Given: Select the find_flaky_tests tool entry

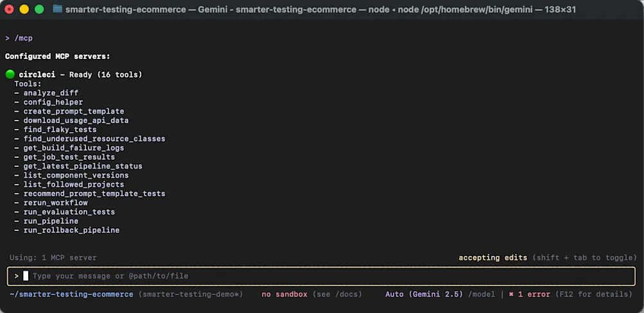Looking at the screenshot, I should [x=60, y=130].
